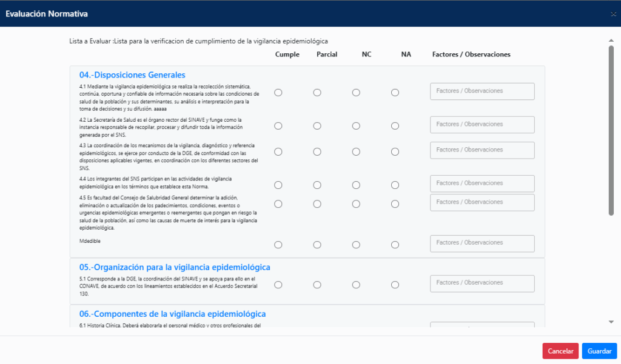
Task: Click the 05.-Organización para la vigilancia heading
Action: pos(175,268)
